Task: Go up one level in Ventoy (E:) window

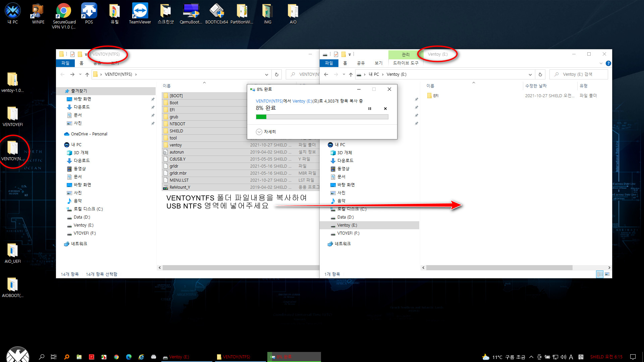Action: coord(351,74)
